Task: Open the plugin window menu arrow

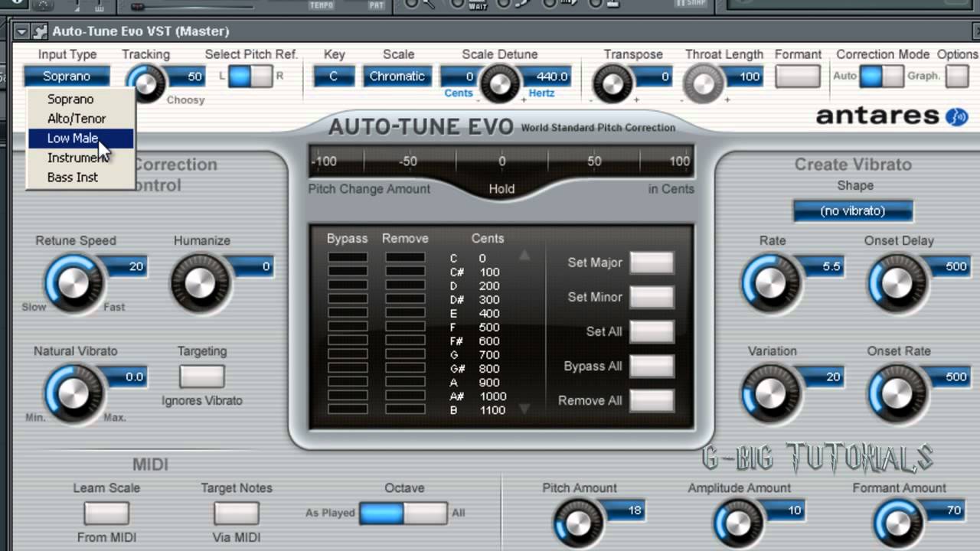Action: click(x=21, y=31)
